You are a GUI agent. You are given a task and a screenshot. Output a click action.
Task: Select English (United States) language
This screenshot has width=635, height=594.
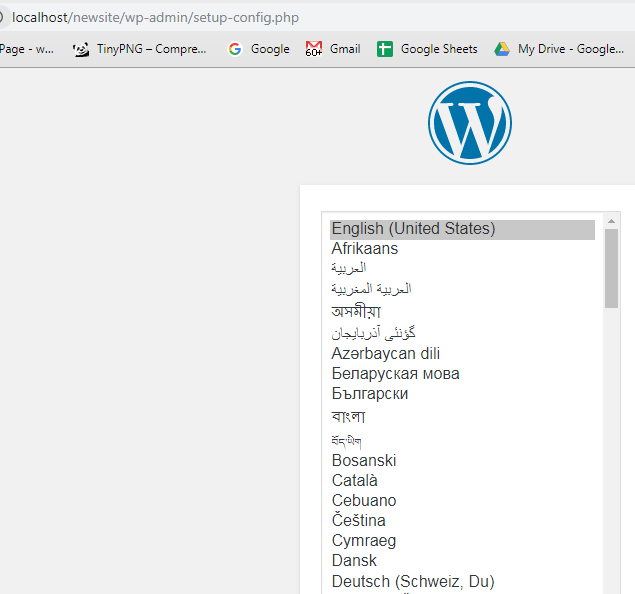pyautogui.click(x=462, y=229)
